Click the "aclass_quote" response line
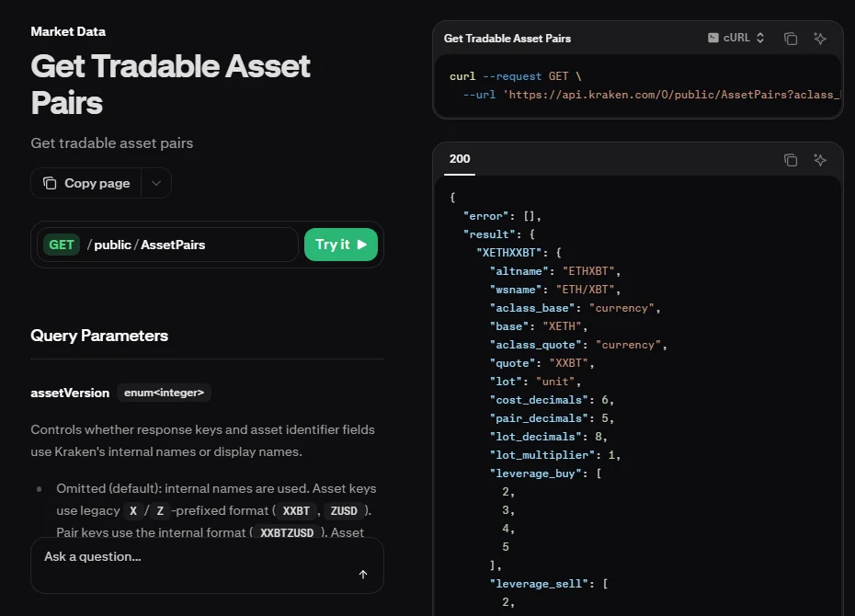The image size is (855, 616). coord(578,345)
